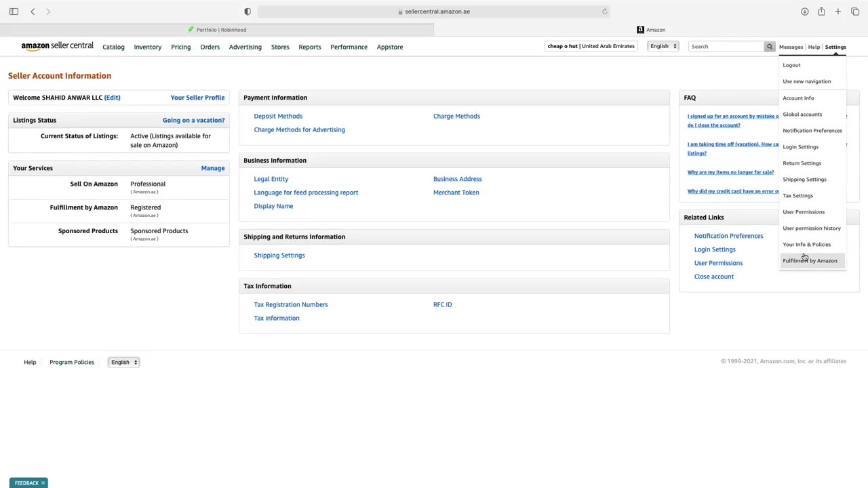
Task: Show the tab overview icon
Action: pos(855,12)
